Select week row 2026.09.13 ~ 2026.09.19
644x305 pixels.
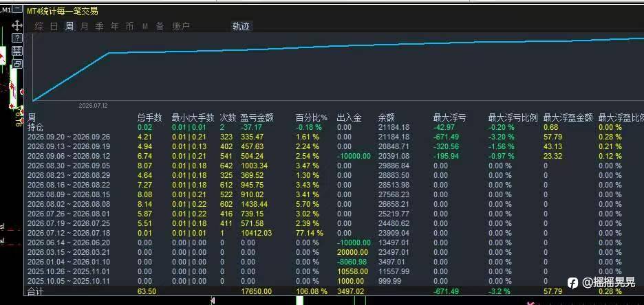pos(69,146)
